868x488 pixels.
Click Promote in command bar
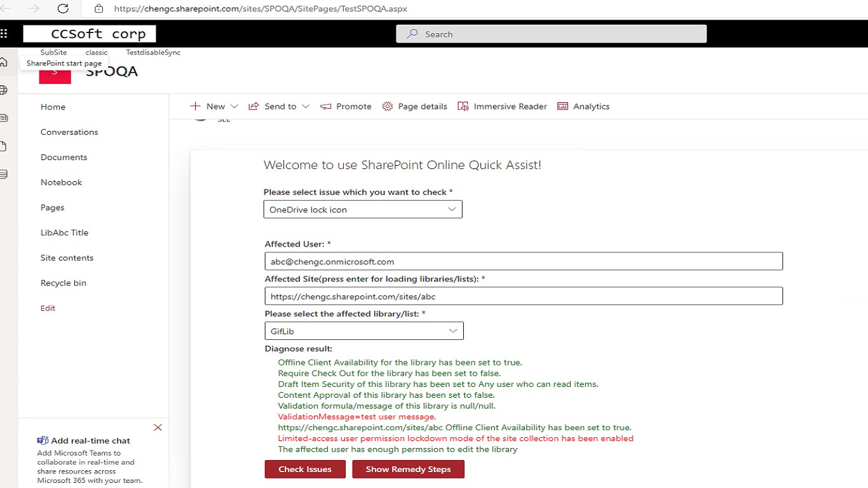(x=354, y=106)
